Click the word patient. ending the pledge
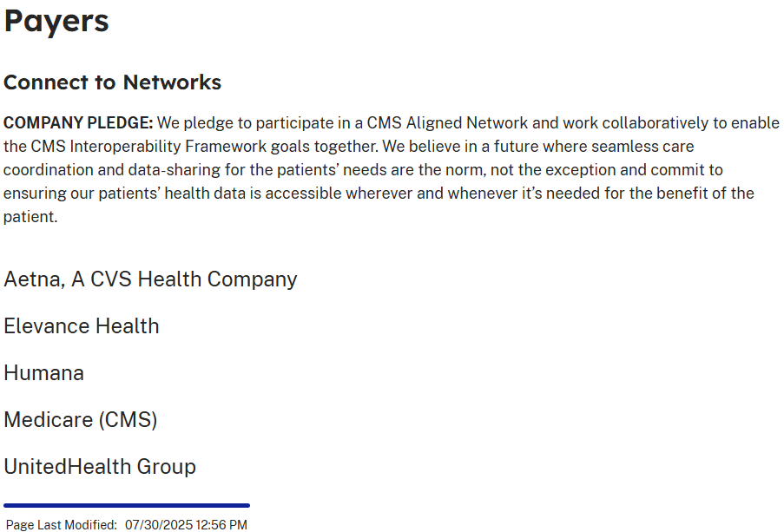The height and width of the screenshot is (532, 784). point(30,217)
